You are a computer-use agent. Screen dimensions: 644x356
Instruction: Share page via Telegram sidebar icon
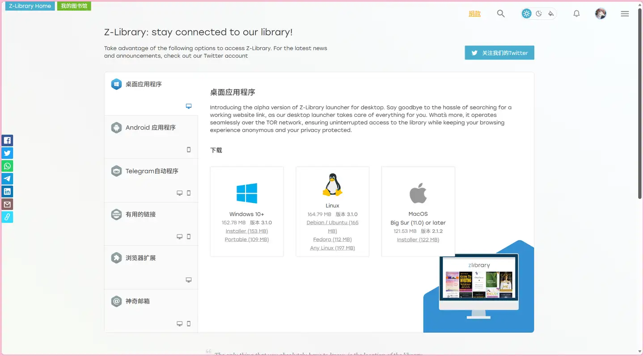pyautogui.click(x=7, y=179)
